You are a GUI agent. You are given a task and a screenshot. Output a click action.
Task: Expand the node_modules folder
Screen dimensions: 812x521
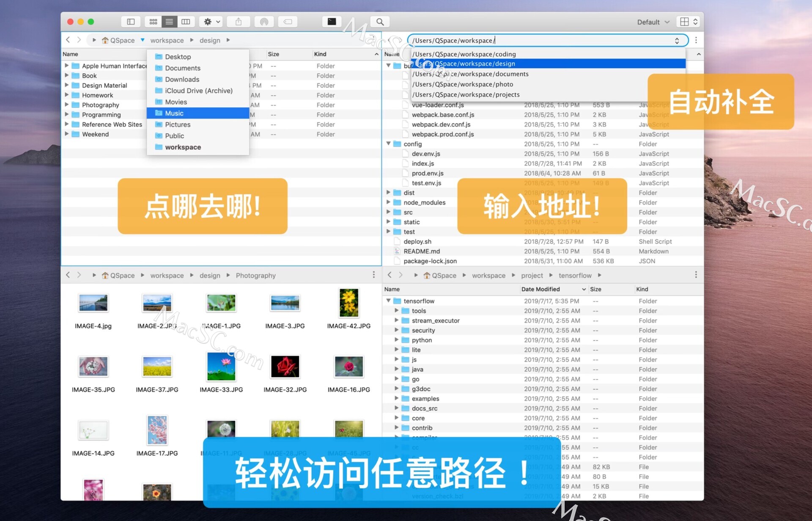click(x=388, y=202)
